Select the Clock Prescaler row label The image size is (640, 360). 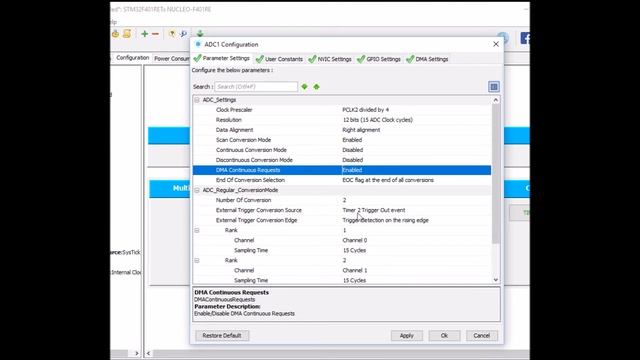pos(234,110)
